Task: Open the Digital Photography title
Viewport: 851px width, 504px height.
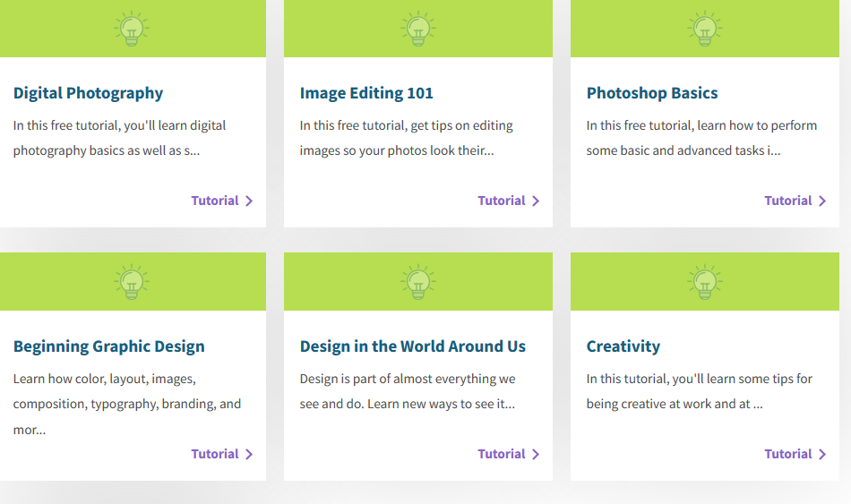Action: (x=88, y=93)
